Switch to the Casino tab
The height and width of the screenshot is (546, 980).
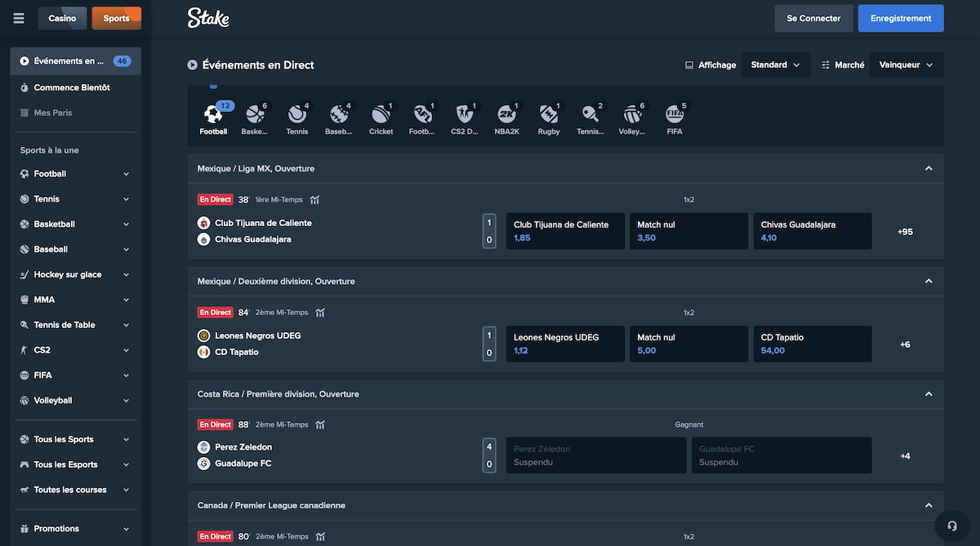coord(62,18)
